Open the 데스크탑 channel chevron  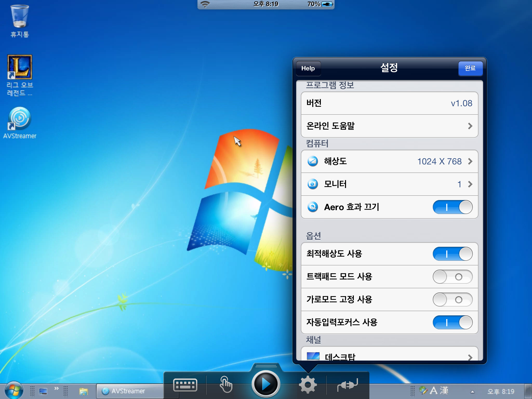[470, 357]
